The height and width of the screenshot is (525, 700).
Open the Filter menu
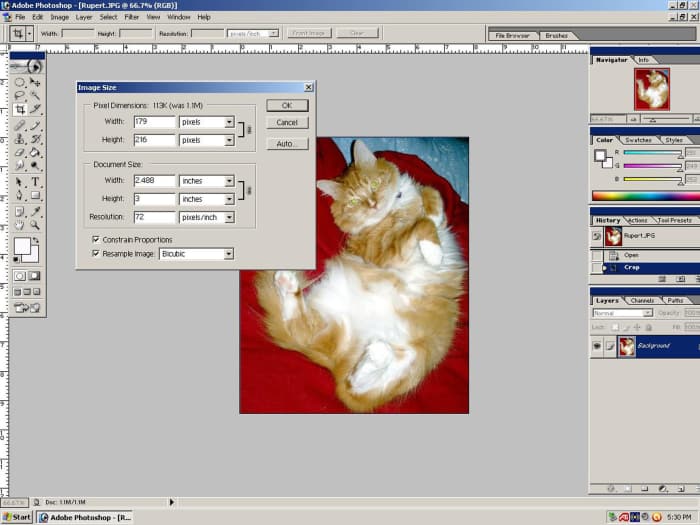click(x=131, y=17)
